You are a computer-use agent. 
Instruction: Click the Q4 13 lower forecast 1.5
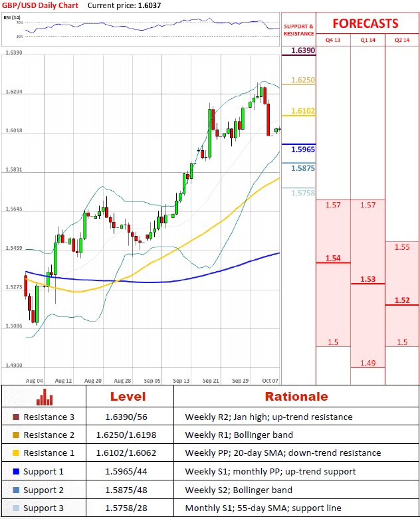pyautogui.click(x=333, y=342)
